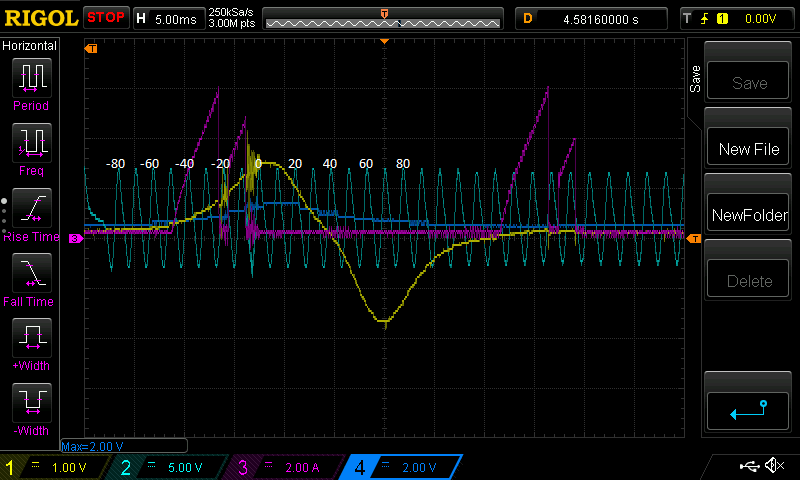Open the Save menu side tab

[x=695, y=79]
